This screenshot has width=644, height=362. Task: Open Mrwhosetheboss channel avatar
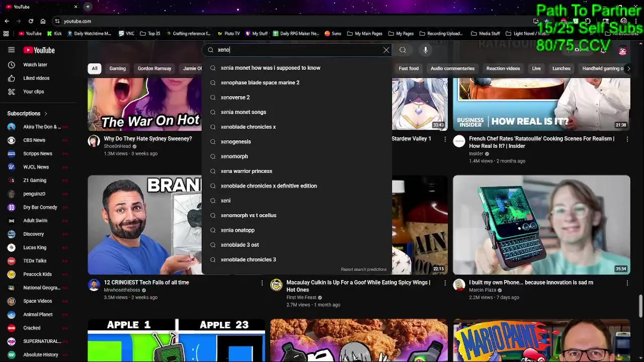(94, 286)
